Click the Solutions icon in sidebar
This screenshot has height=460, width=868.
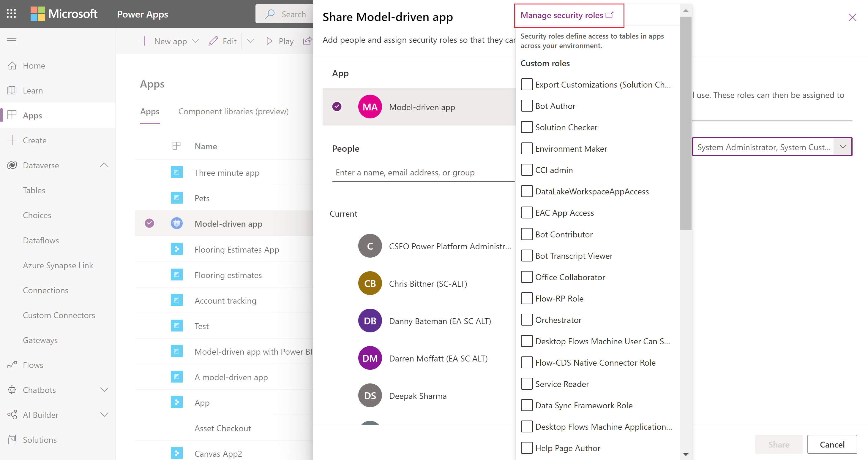[12, 440]
